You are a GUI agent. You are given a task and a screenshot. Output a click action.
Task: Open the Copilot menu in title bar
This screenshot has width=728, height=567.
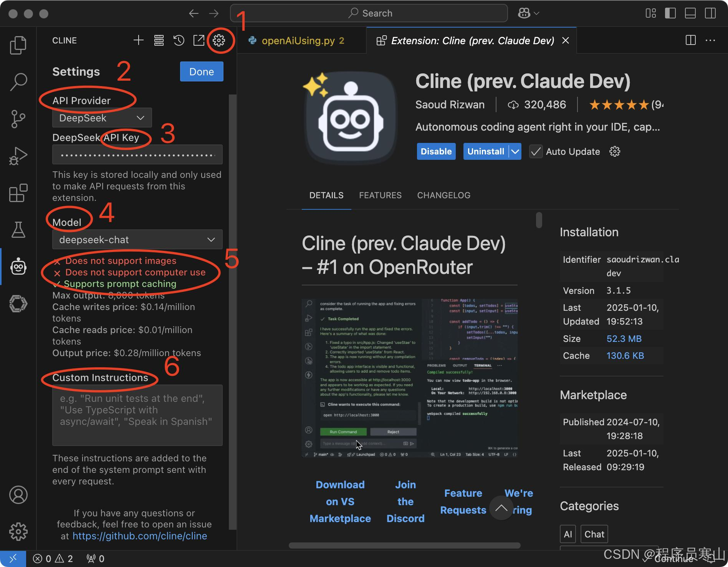point(528,13)
